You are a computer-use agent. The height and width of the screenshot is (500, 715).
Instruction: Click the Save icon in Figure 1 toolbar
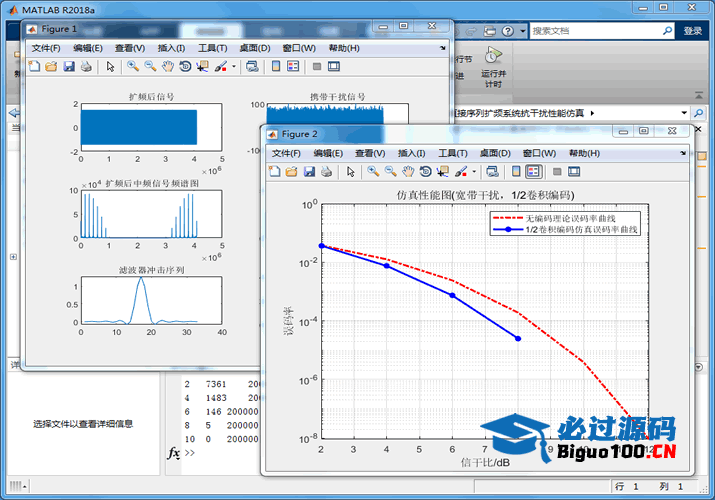point(69,67)
